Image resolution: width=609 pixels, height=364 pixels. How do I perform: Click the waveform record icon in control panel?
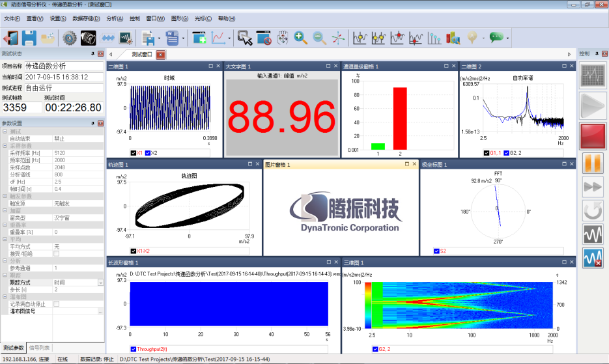(x=593, y=234)
